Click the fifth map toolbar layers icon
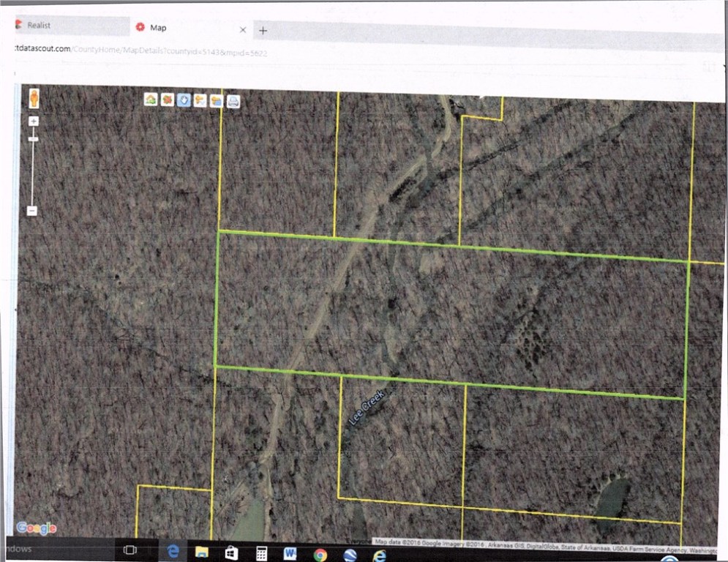Image resolution: width=728 pixels, height=562 pixels. (x=217, y=101)
